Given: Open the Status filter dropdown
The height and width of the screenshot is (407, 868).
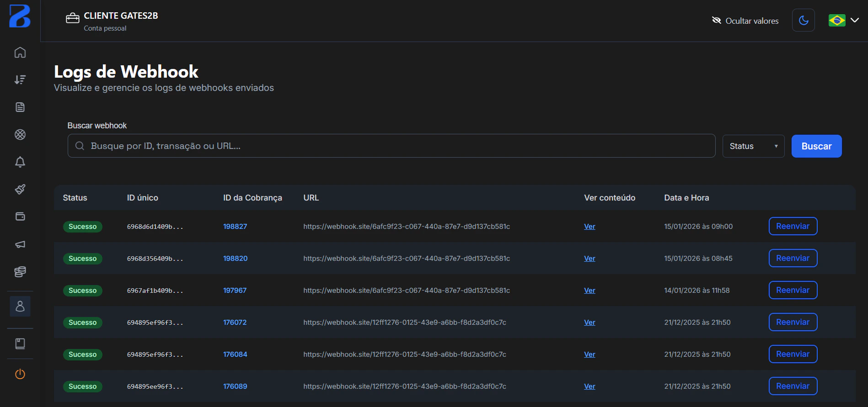Looking at the screenshot, I should pos(753,146).
